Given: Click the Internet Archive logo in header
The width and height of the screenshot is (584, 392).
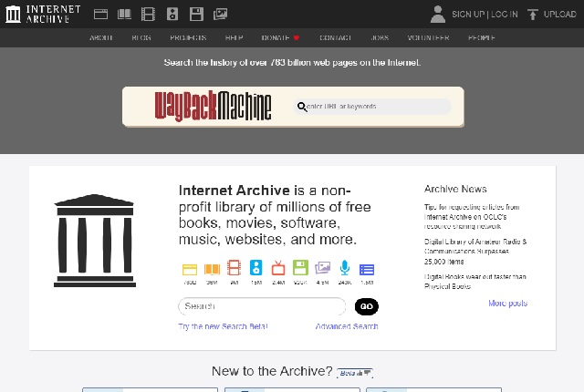Looking at the screenshot, I should pyautogui.click(x=43, y=15).
